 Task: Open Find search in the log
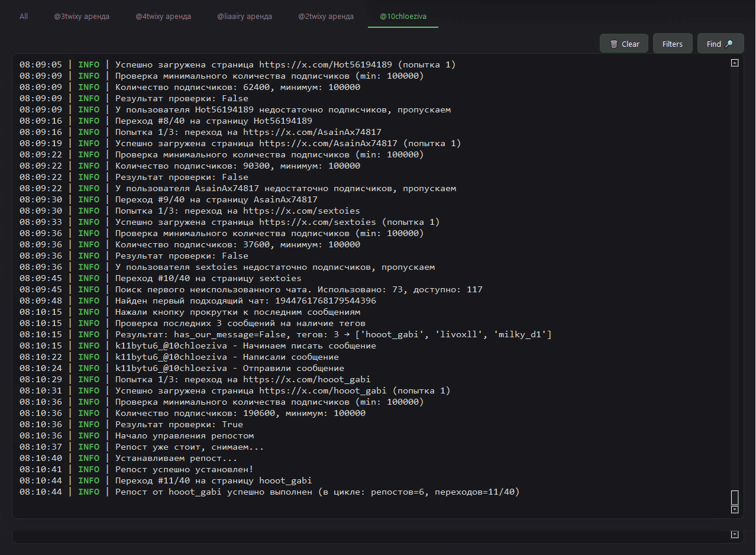click(x=720, y=44)
